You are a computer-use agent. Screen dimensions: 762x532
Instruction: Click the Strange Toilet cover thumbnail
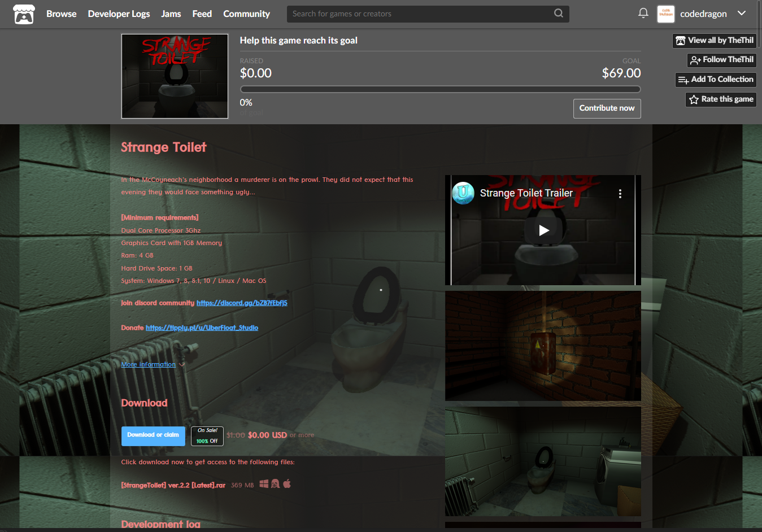click(175, 76)
